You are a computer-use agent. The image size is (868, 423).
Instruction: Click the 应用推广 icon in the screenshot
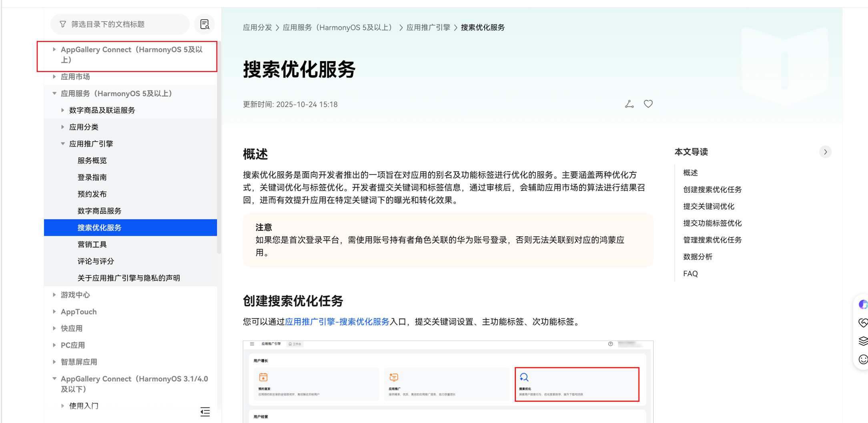click(x=394, y=377)
